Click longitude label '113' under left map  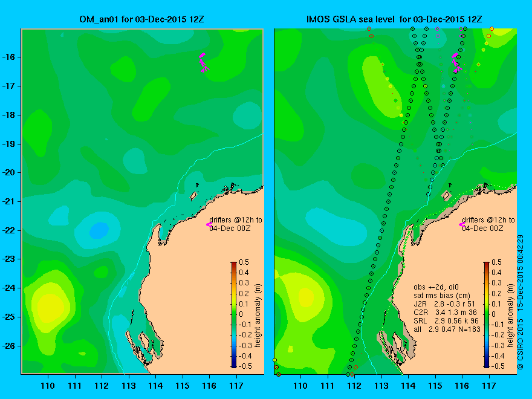[129, 386]
